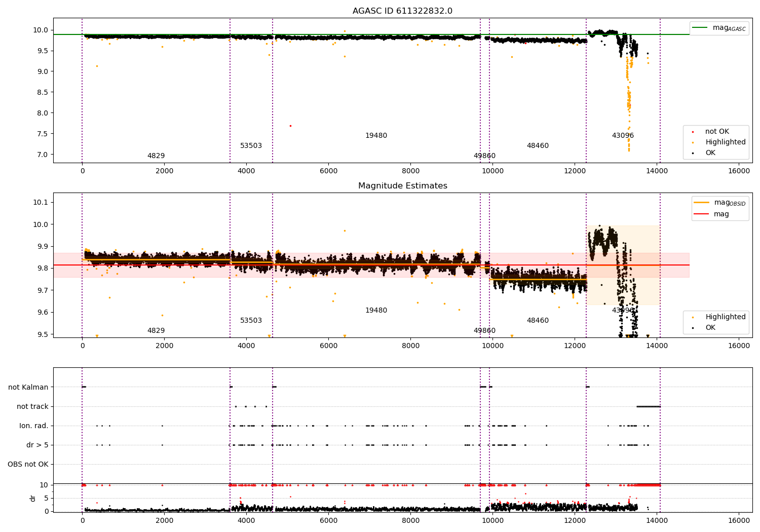760x532 pixels.
Task: Select the mag AGASC legend entry label
Action: coord(729,28)
